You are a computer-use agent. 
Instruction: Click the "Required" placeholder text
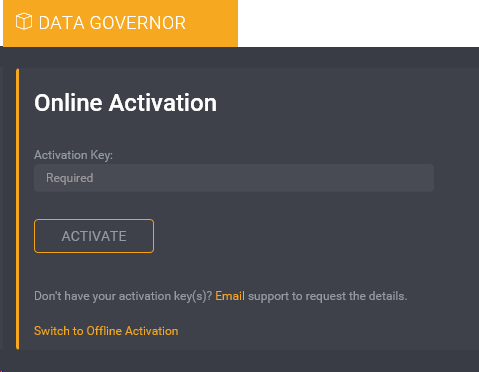[x=70, y=178]
